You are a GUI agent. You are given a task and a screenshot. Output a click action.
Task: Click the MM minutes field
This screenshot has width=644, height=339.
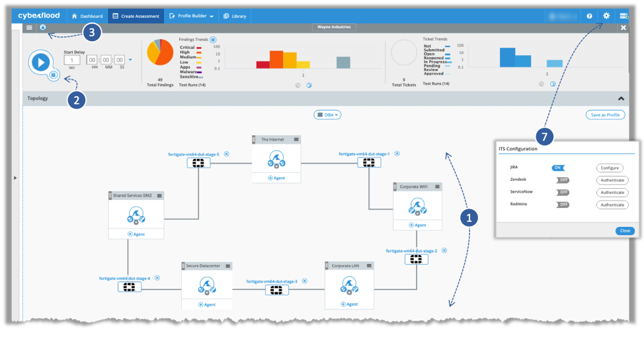(106, 60)
